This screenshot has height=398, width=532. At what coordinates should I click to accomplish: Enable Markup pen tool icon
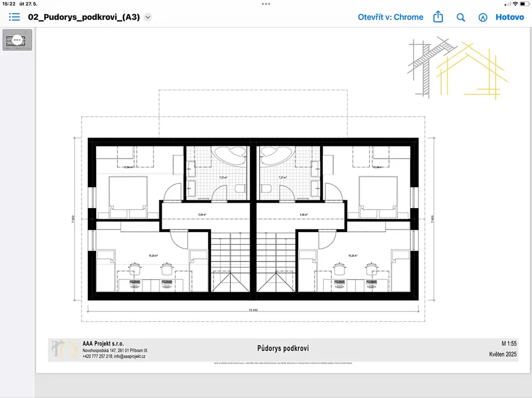483,17
